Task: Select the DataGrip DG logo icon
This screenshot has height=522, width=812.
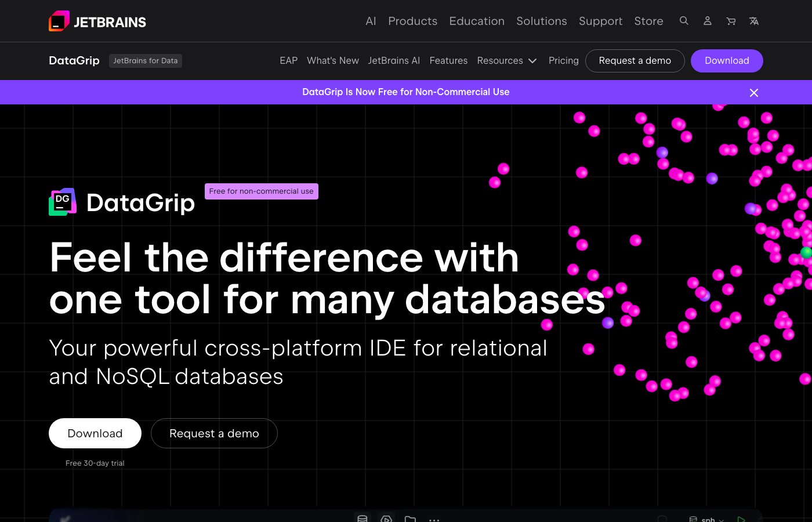Action: click(x=62, y=201)
